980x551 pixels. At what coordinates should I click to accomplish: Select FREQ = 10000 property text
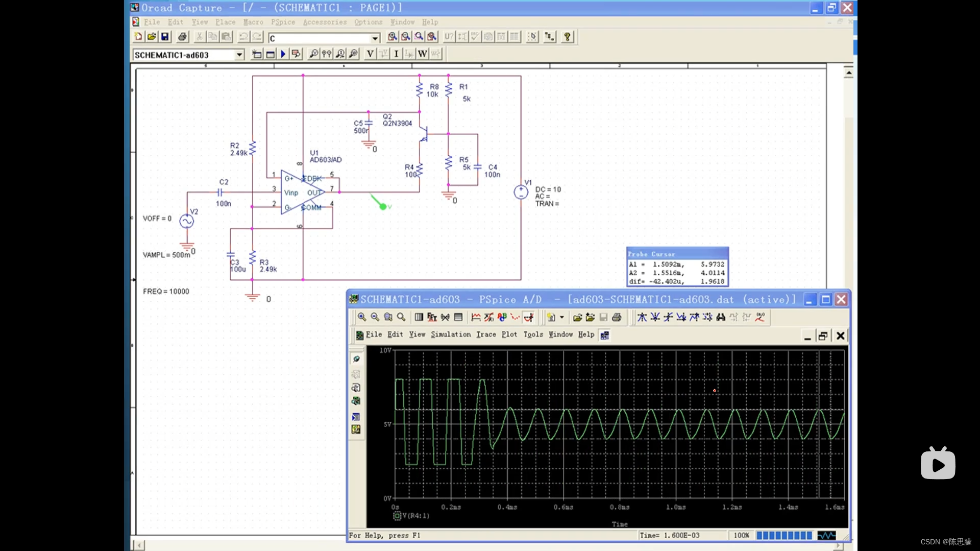pyautogui.click(x=166, y=291)
